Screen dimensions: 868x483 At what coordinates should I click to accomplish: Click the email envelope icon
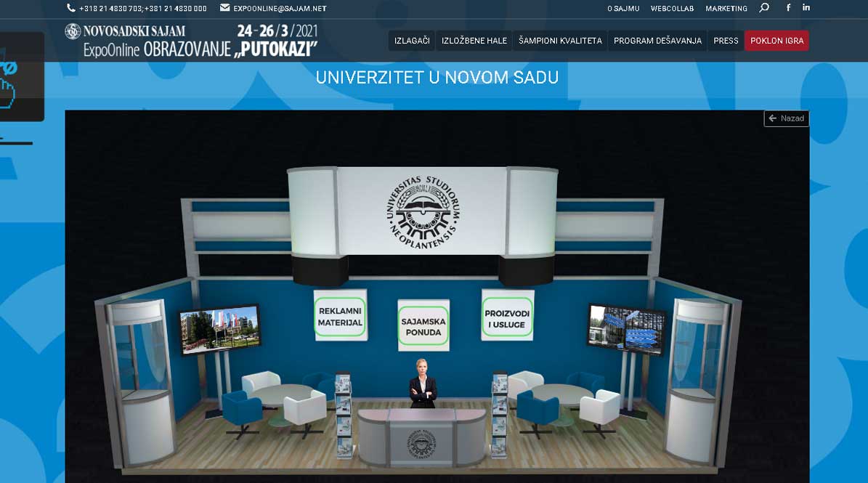pyautogui.click(x=224, y=8)
